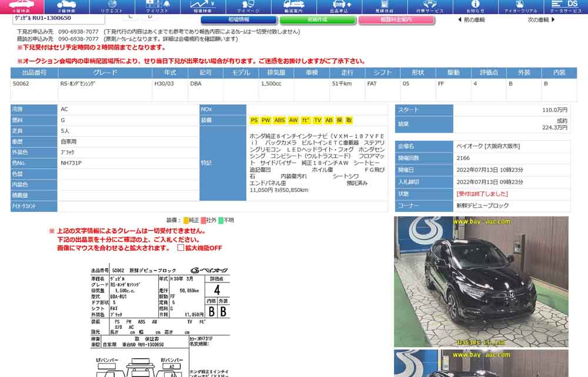Open the 2輪検索 motorcycle search icon
The image size is (588, 377).
pos(66,7)
